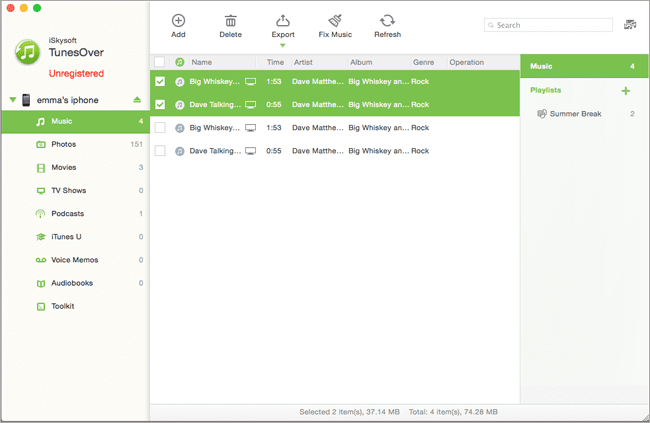
Task: Uncheck the first Dave Talking row checkbox
Action: (160, 105)
